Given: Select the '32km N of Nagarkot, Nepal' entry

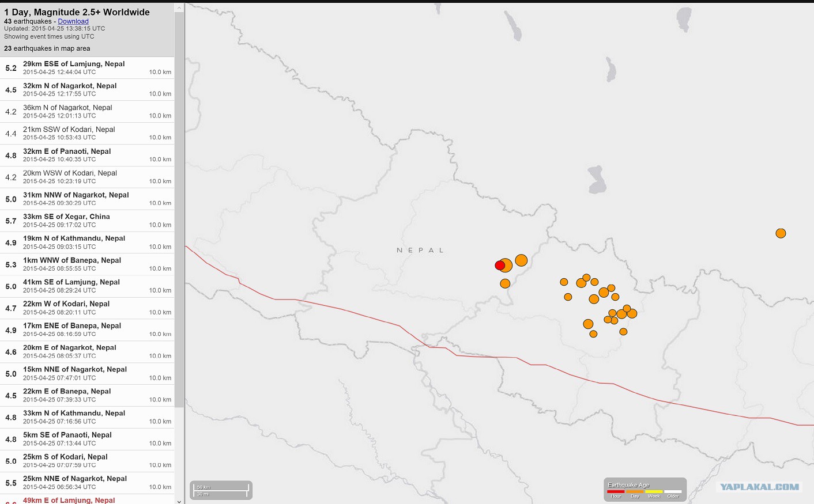Looking at the screenshot, I should click(x=87, y=90).
